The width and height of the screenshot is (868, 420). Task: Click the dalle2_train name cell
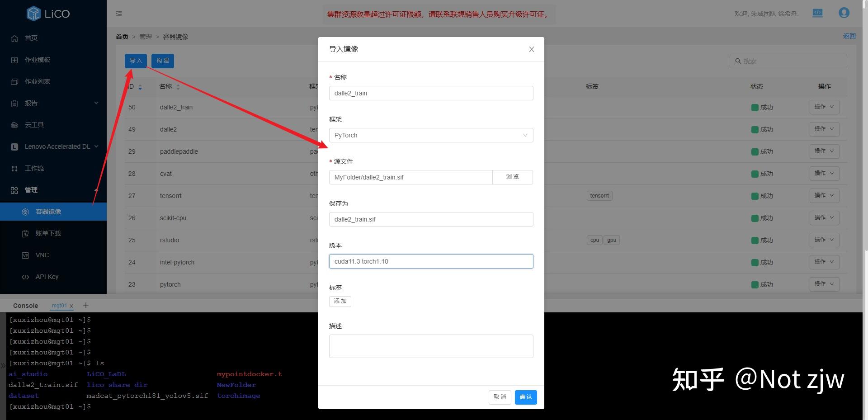[x=176, y=108]
